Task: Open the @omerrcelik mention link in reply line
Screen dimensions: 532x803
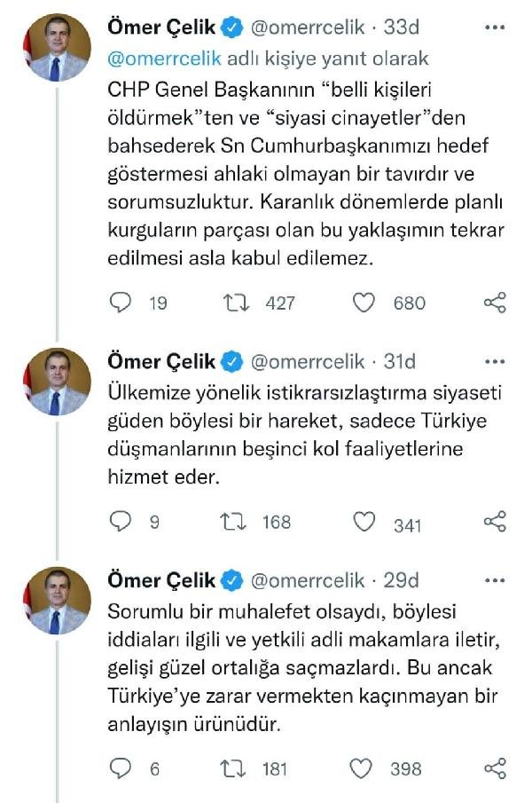Action: [x=165, y=59]
